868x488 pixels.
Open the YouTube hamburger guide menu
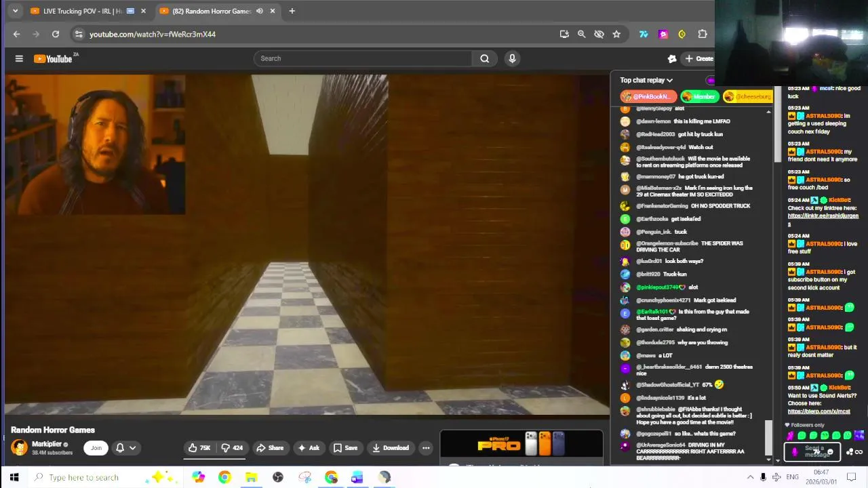tap(19, 59)
